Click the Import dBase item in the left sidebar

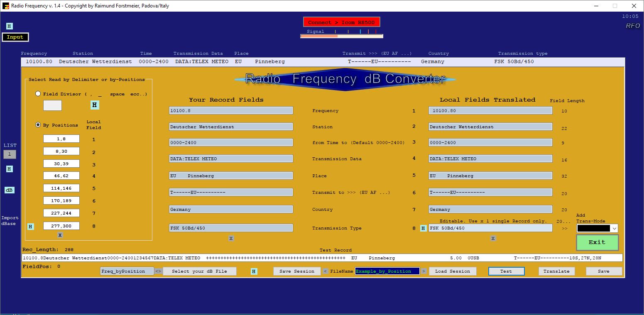pos(9,220)
